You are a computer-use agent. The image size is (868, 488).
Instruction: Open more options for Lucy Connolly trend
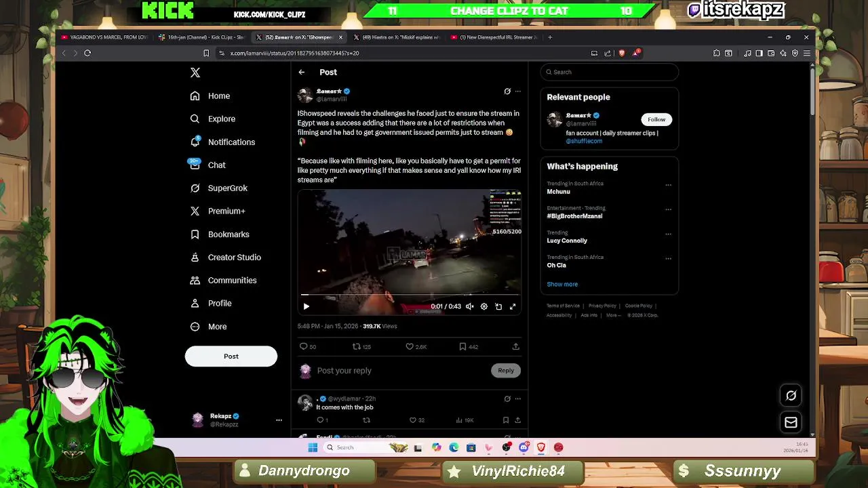point(668,234)
